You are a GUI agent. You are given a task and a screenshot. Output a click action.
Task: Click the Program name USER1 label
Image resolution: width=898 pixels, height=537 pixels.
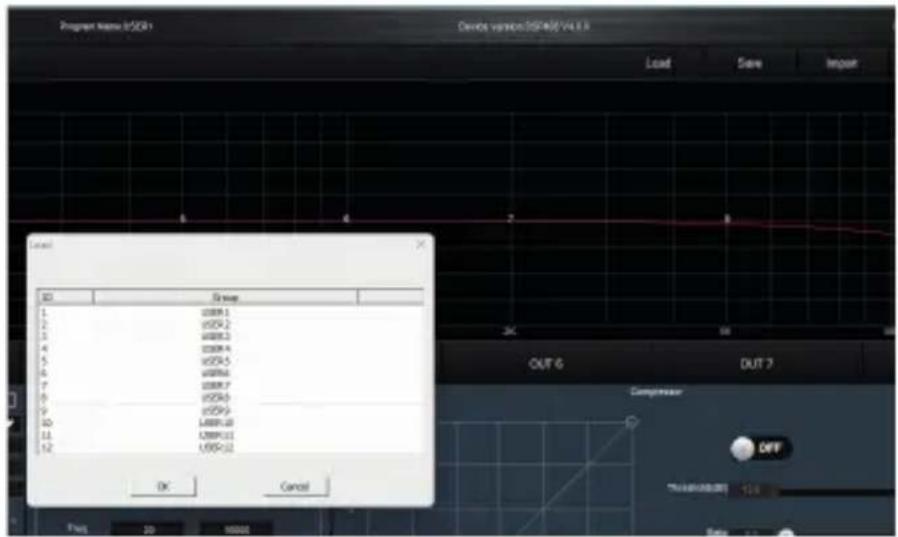coord(107,26)
